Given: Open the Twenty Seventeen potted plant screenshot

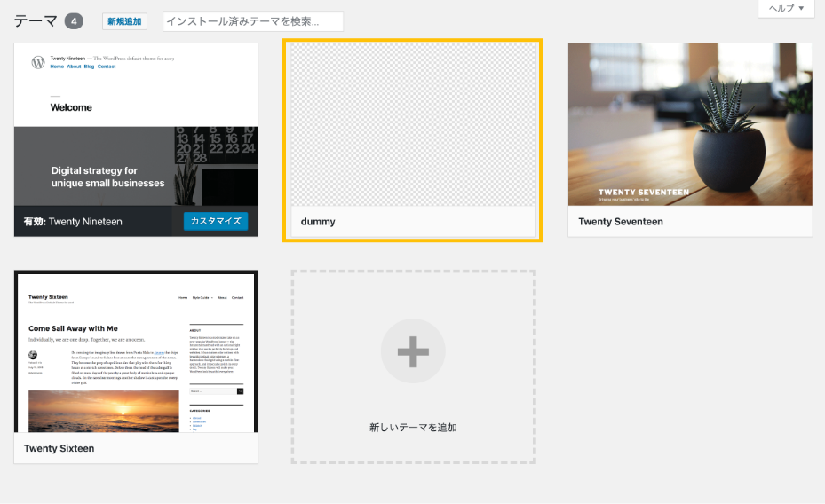Looking at the screenshot, I should (690, 124).
